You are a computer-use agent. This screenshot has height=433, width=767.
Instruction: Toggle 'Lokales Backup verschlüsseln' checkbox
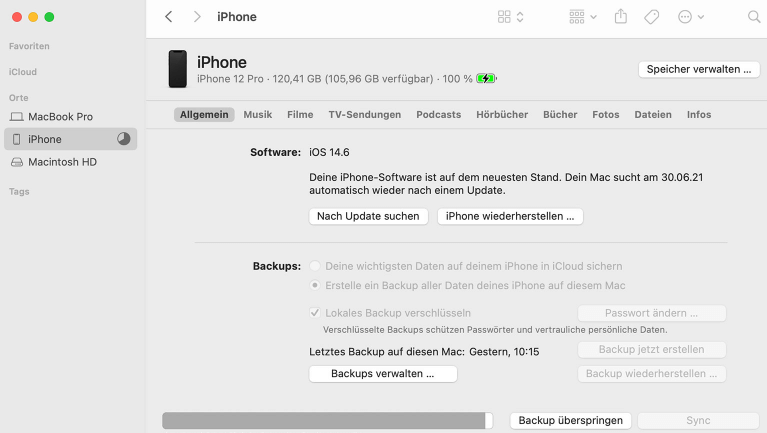[316, 313]
